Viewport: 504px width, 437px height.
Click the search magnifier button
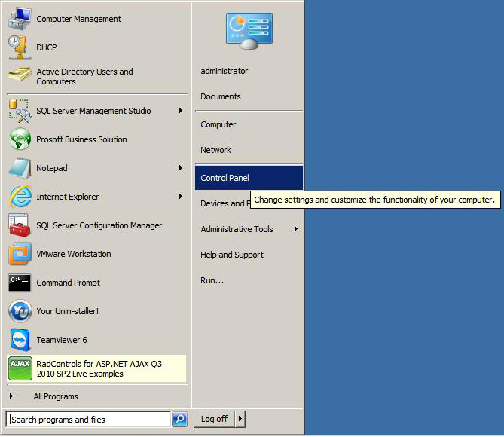pyautogui.click(x=180, y=420)
